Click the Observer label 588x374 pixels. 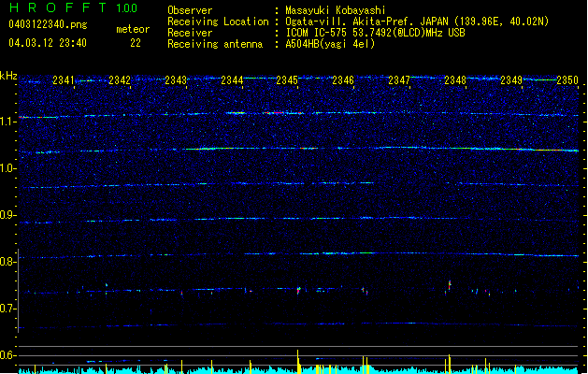tap(190, 10)
